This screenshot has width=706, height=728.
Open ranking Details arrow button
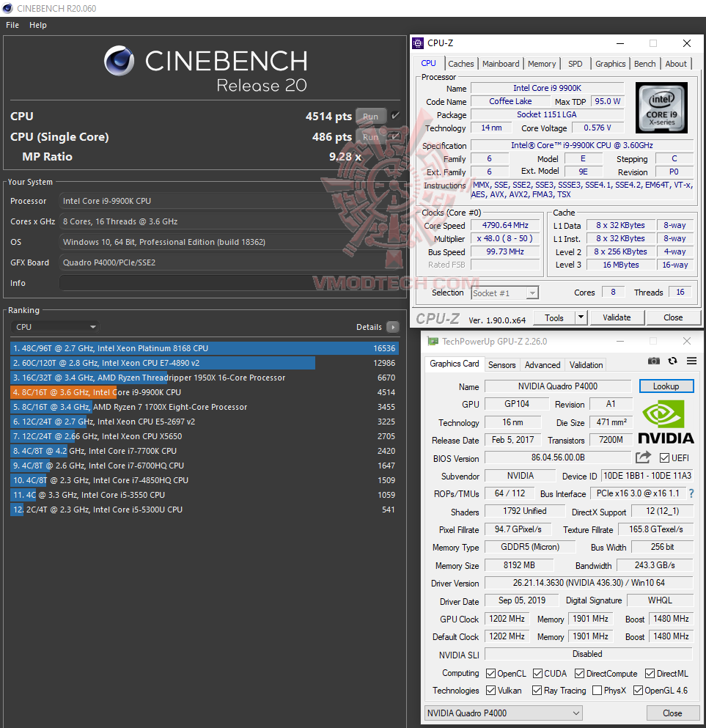[393, 327]
